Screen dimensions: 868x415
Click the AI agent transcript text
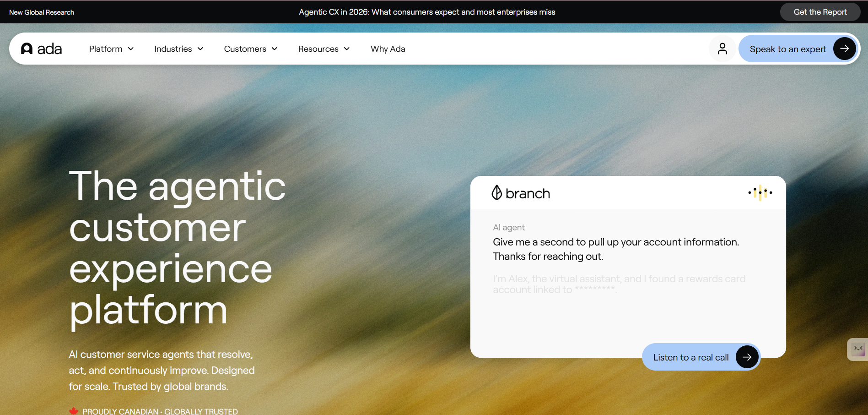[616, 249]
